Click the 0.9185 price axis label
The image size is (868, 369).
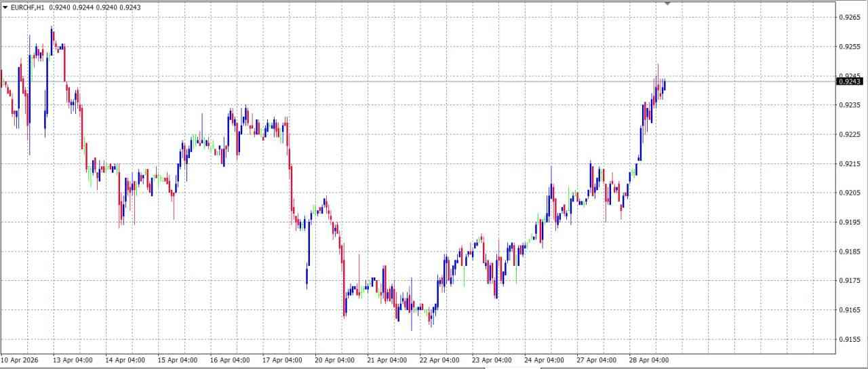click(850, 251)
